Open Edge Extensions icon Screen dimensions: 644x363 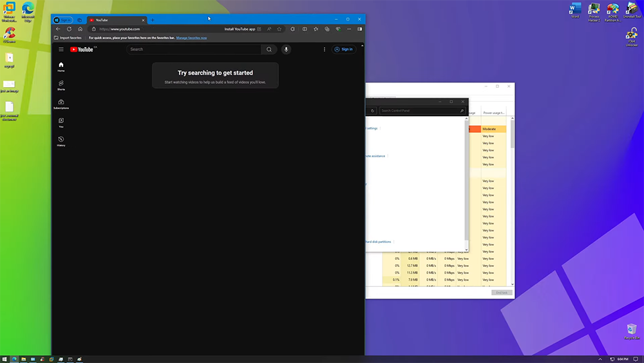pyautogui.click(x=293, y=29)
